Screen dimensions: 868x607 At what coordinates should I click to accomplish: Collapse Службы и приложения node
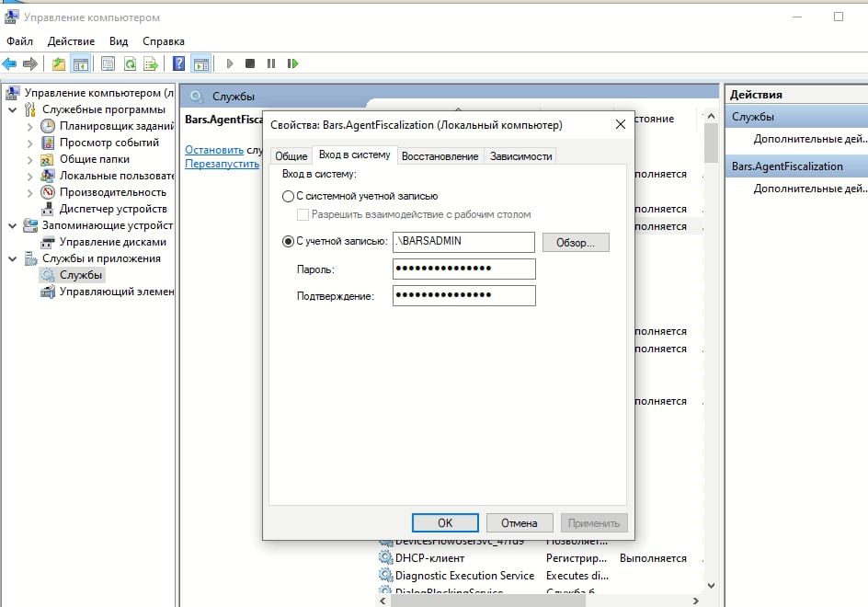point(12,258)
